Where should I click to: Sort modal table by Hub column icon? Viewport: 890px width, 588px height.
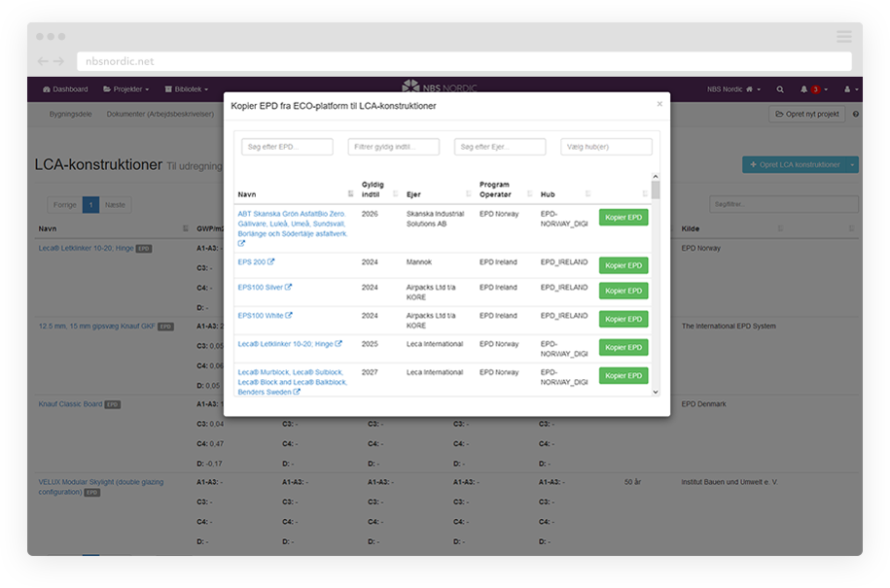(x=588, y=194)
